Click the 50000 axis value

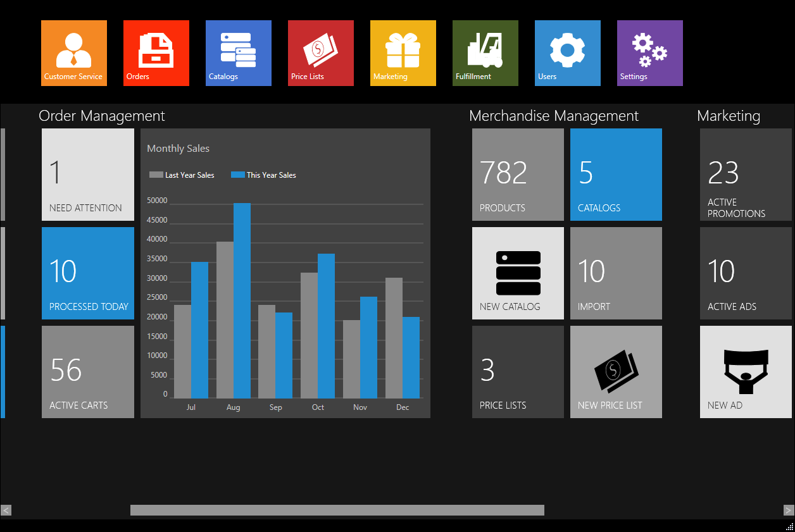pyautogui.click(x=157, y=201)
